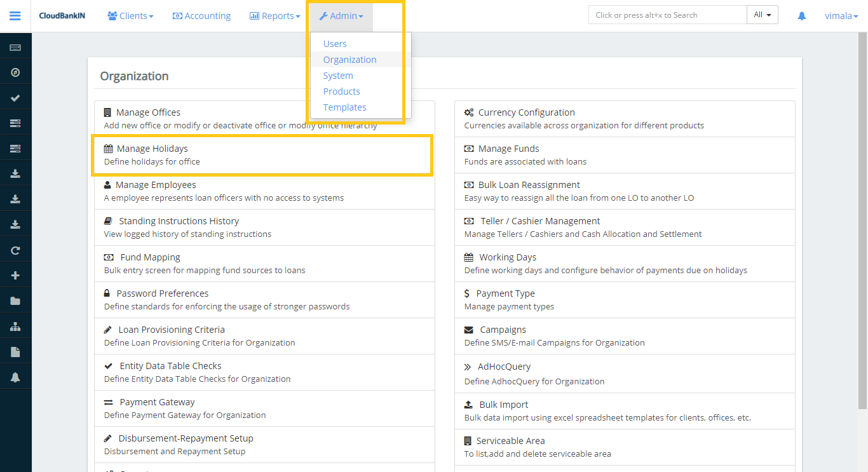Click the search input field
868x472 pixels.
pos(667,15)
